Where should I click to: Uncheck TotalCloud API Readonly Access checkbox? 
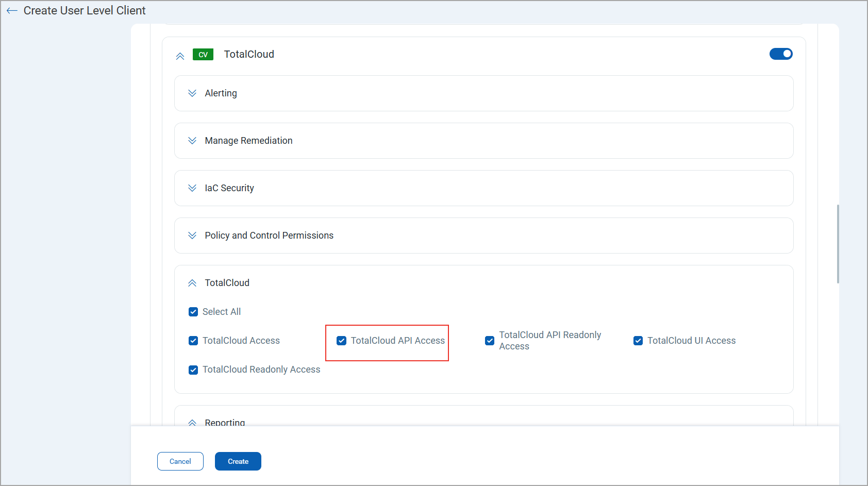[x=490, y=341]
